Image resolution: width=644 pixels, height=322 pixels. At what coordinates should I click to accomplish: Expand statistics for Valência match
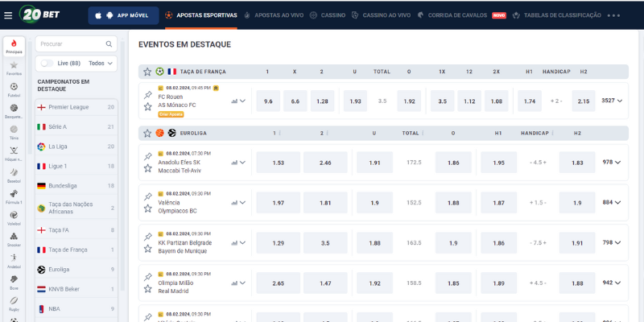pyautogui.click(x=238, y=203)
